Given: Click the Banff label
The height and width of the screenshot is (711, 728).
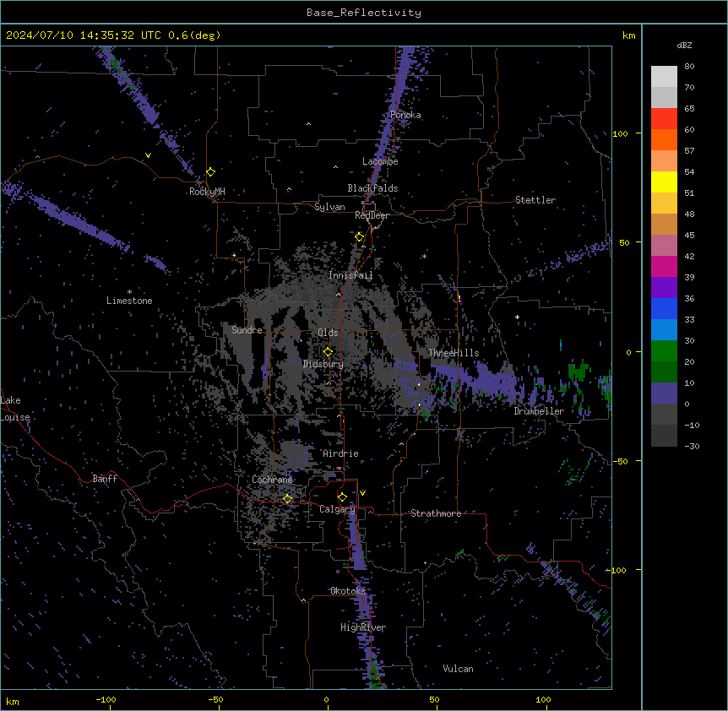Looking at the screenshot, I should click(105, 479).
